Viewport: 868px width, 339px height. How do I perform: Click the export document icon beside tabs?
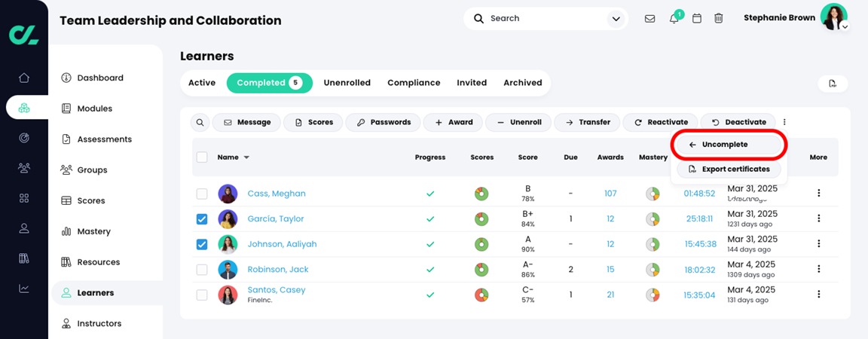(833, 84)
